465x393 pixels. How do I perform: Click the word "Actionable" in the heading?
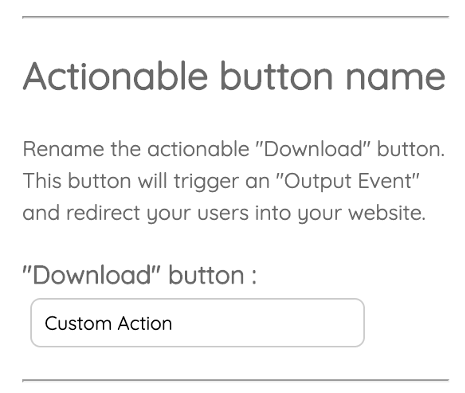coord(115,76)
